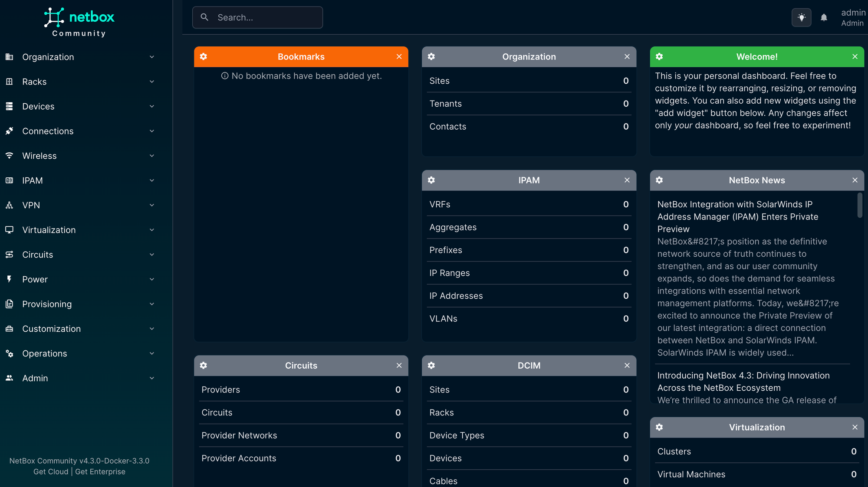The height and width of the screenshot is (487, 868).
Task: Configure the Virtualization widget gear
Action: click(659, 427)
